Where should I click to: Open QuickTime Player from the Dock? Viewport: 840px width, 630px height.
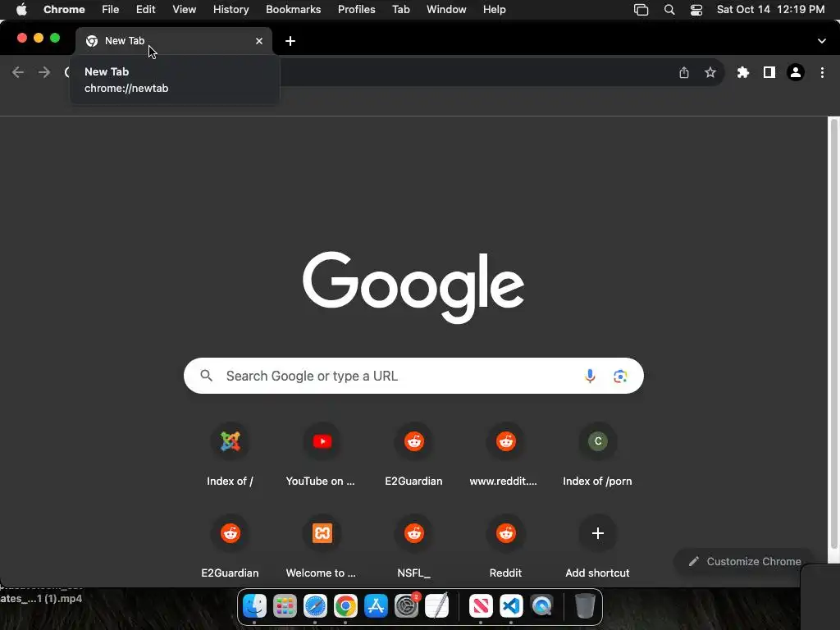[x=541, y=606]
